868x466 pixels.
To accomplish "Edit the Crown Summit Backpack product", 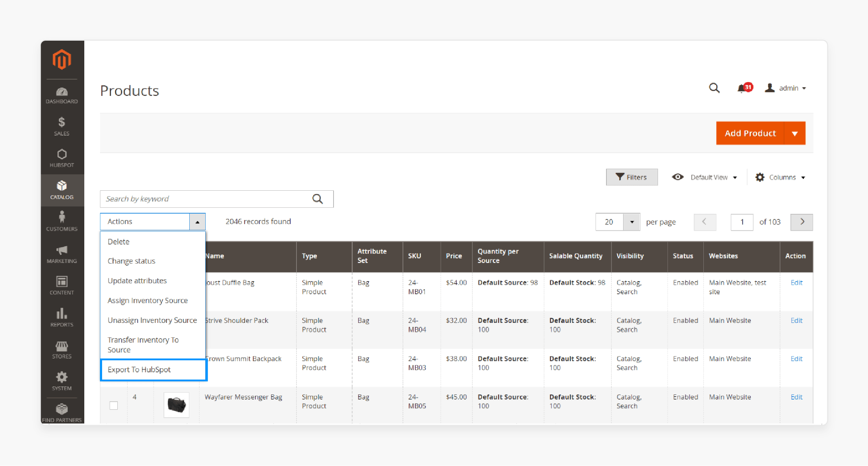I will pos(796,359).
